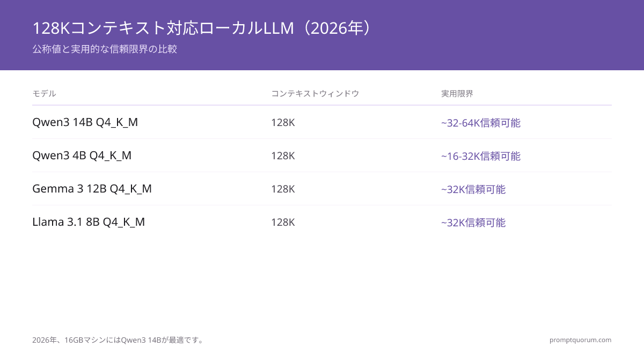
Task: Click the footnote '2026年、16GBマシンにはQwen3 14Bが最適です。'
Action: click(119, 340)
